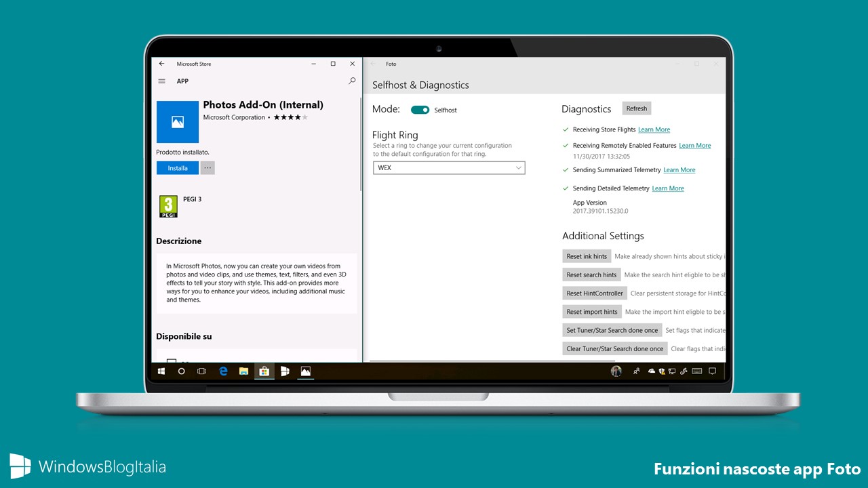Open Learn More for Receiving Store Flights
Image resolution: width=868 pixels, height=488 pixels.
click(x=654, y=129)
